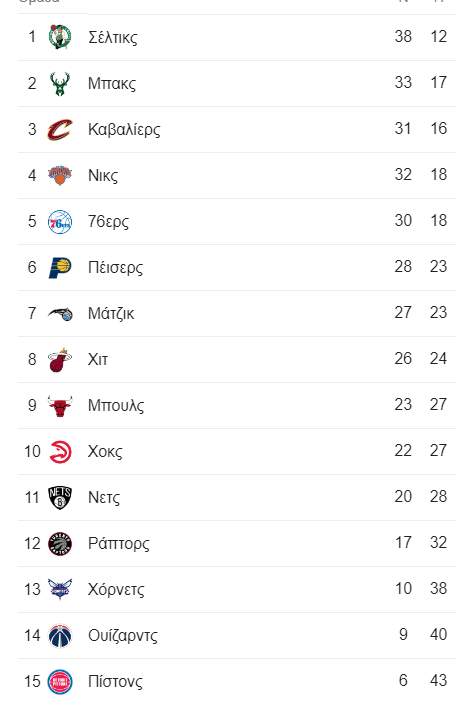Open the Raptors round logo

tap(60, 544)
